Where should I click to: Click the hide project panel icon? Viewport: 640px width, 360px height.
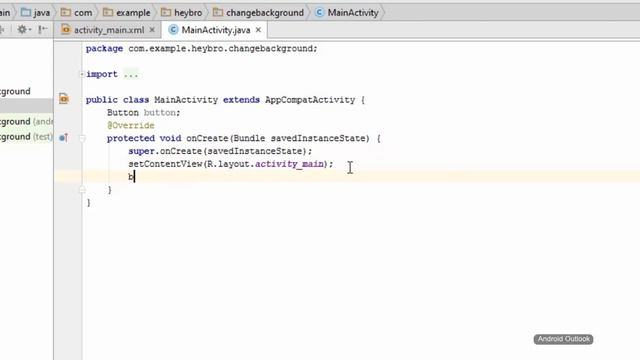point(42,29)
